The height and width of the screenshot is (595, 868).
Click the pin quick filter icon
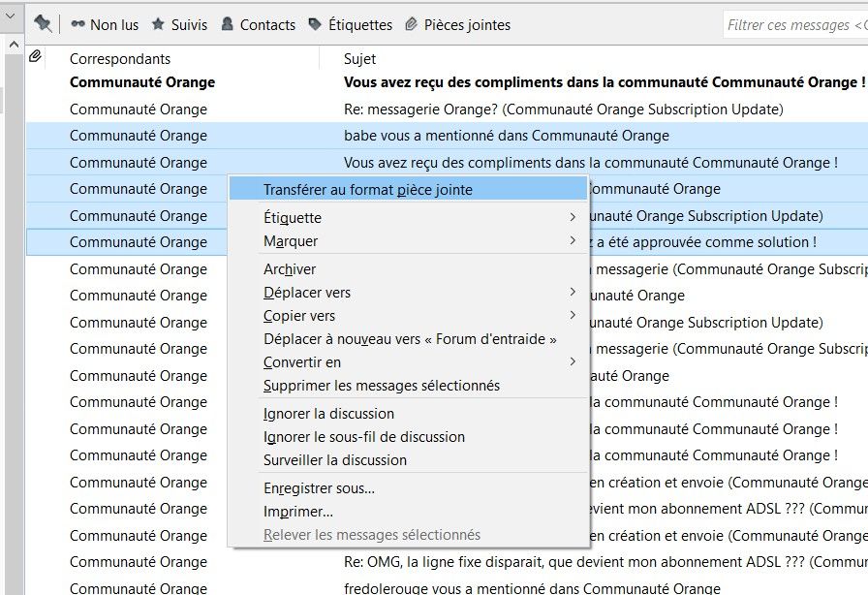coord(43,24)
